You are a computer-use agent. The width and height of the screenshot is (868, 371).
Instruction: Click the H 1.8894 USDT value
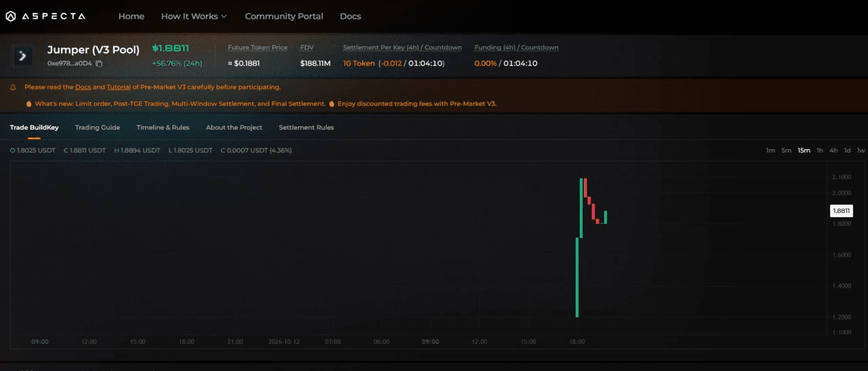137,151
